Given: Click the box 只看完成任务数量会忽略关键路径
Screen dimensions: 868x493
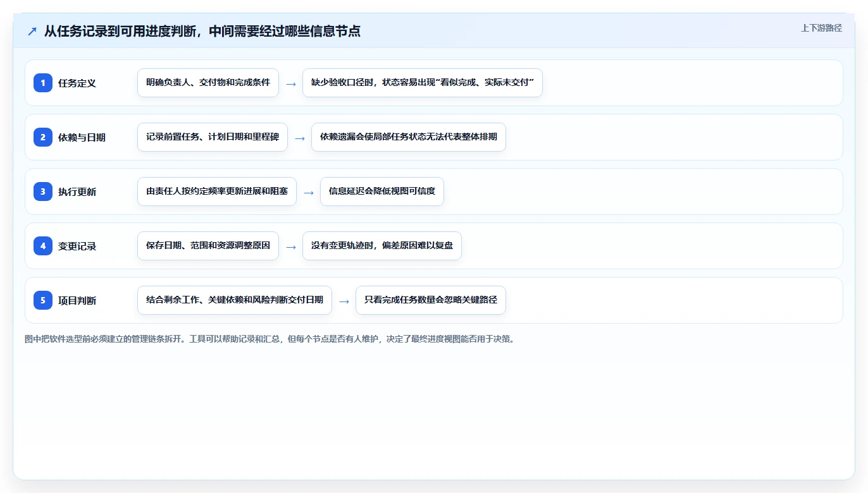Looking at the screenshot, I should click(431, 300).
